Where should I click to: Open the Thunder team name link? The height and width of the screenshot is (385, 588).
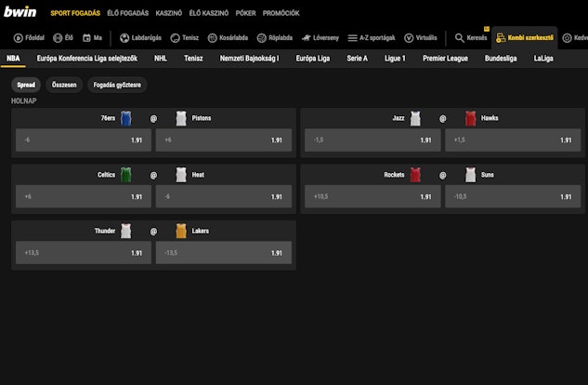tap(105, 231)
